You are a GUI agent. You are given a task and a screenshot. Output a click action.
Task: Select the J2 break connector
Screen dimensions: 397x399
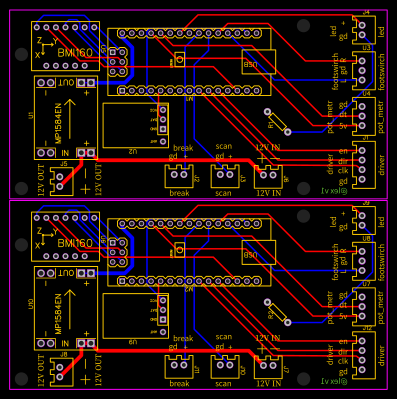coord(179,177)
